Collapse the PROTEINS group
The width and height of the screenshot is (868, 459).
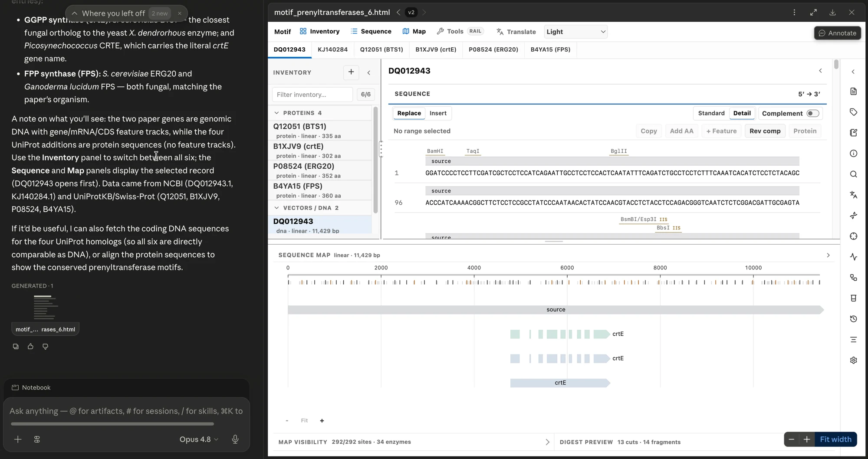[276, 113]
